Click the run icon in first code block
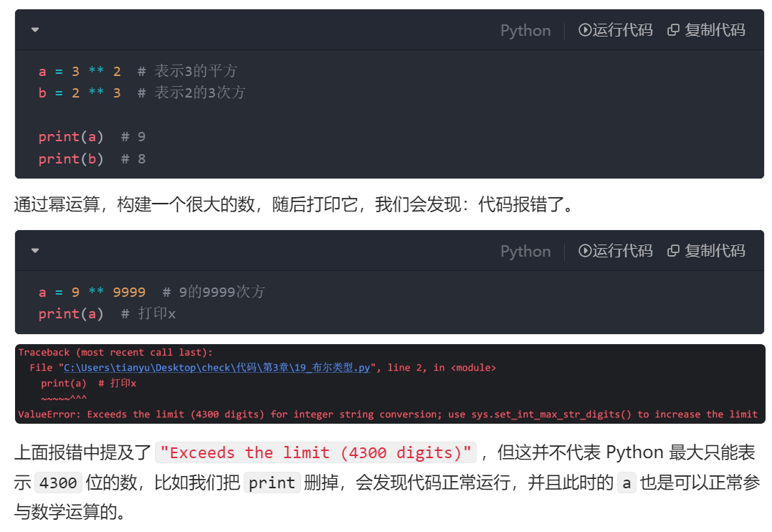 click(x=584, y=30)
